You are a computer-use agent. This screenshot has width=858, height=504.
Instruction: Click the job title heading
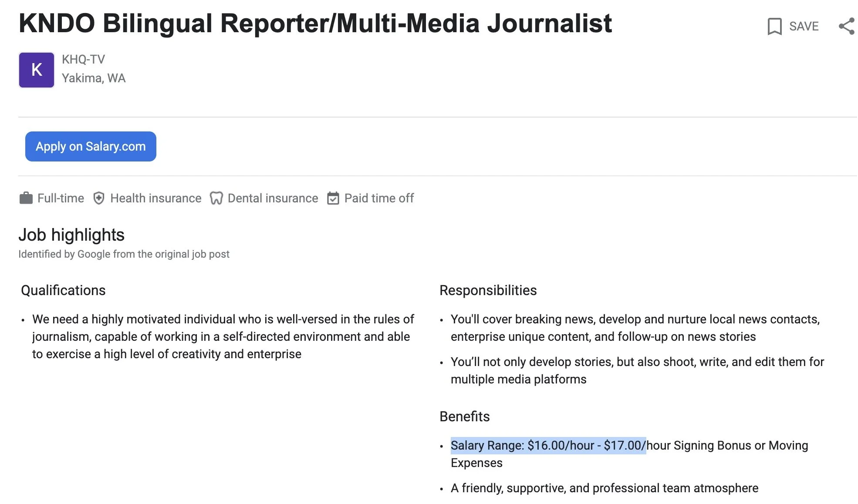pos(315,23)
